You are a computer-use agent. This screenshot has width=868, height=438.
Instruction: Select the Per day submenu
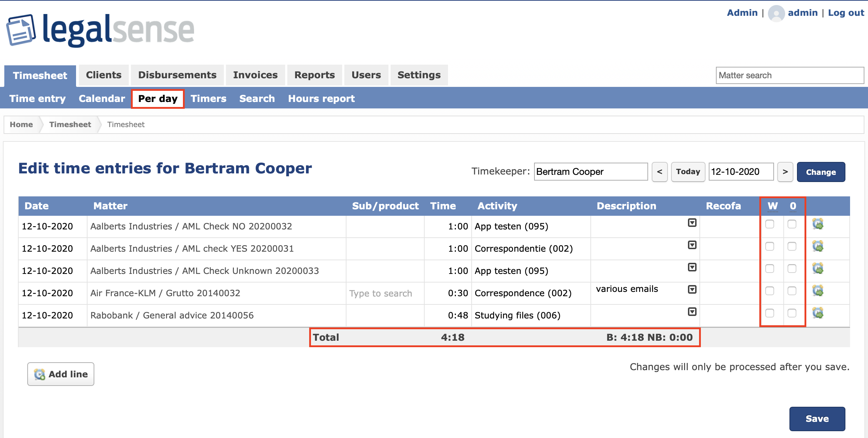pyautogui.click(x=158, y=99)
